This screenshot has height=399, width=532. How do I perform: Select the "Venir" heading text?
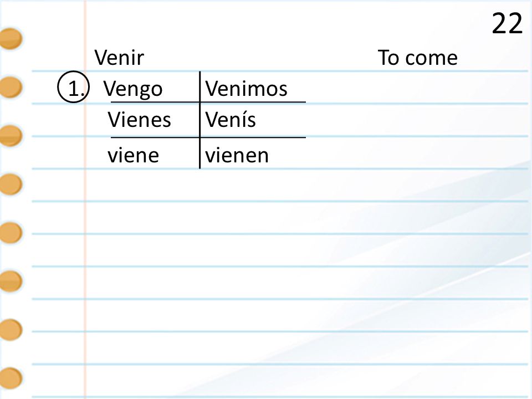120,57
